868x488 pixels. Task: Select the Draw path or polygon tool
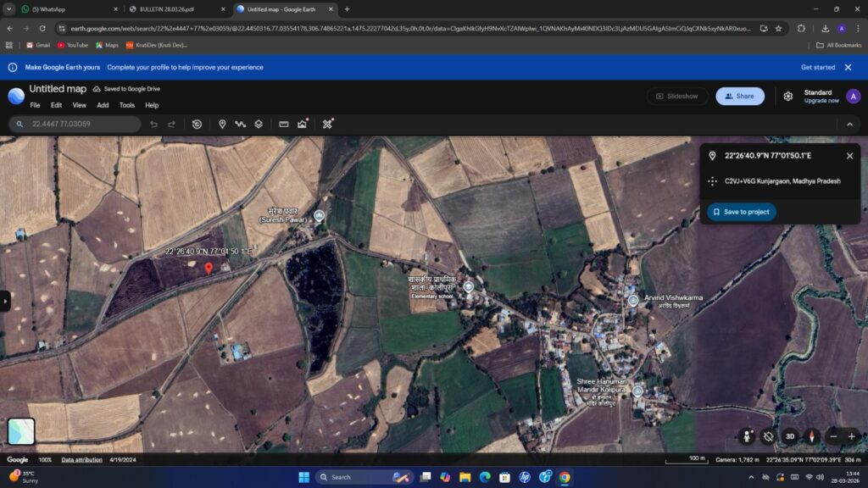(241, 124)
